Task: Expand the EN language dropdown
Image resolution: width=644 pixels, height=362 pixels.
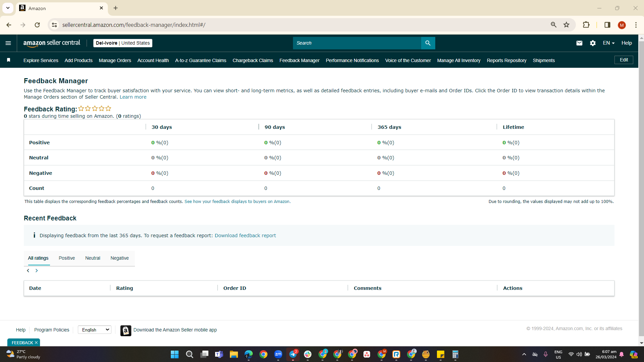Action: click(x=608, y=43)
